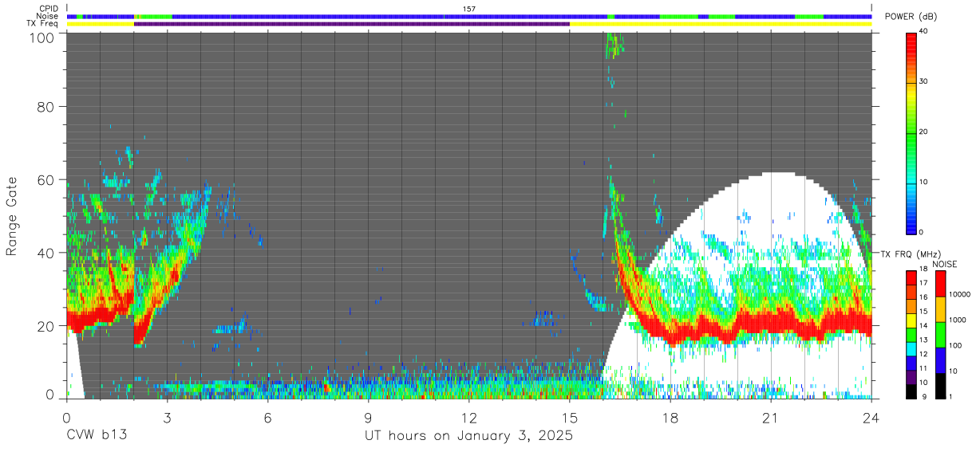Click the 9 tick on the UT hours axis

click(x=368, y=417)
